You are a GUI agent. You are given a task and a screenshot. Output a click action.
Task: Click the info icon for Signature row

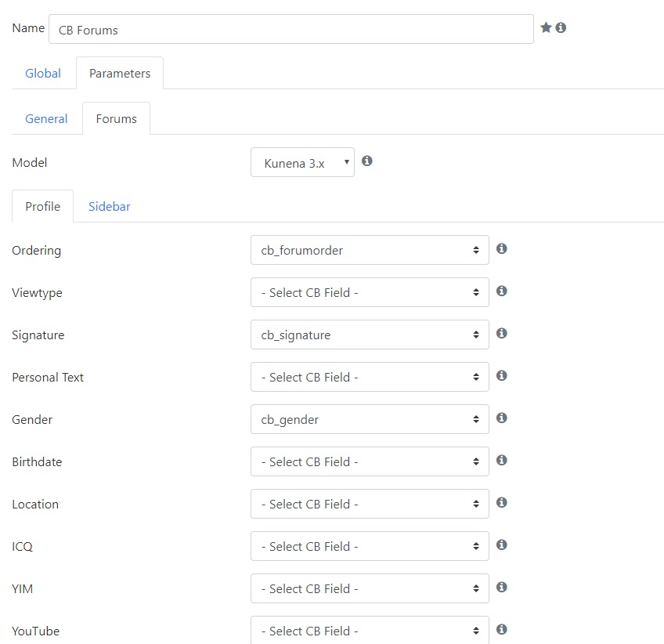tap(501, 334)
